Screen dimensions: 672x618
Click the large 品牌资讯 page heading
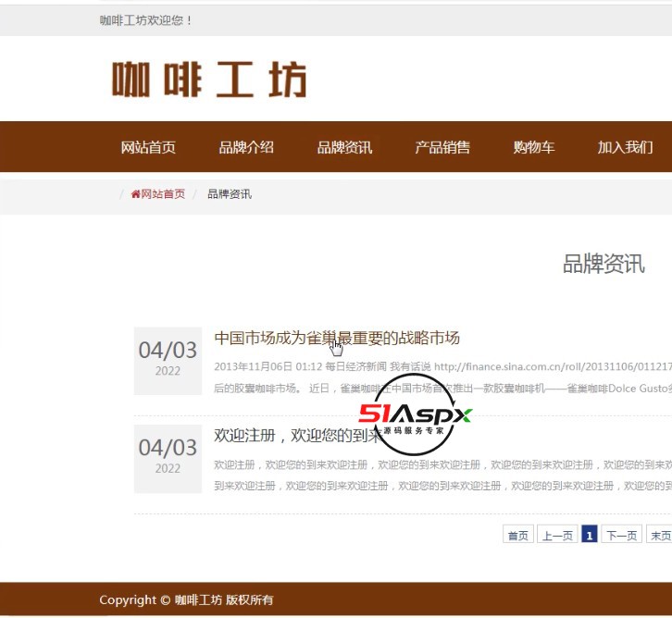pyautogui.click(x=604, y=265)
